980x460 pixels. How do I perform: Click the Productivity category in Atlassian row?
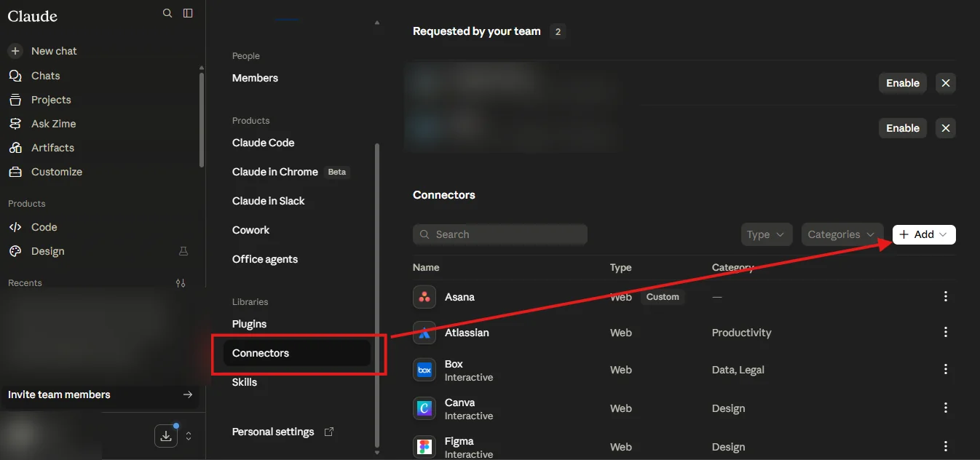[741, 333]
